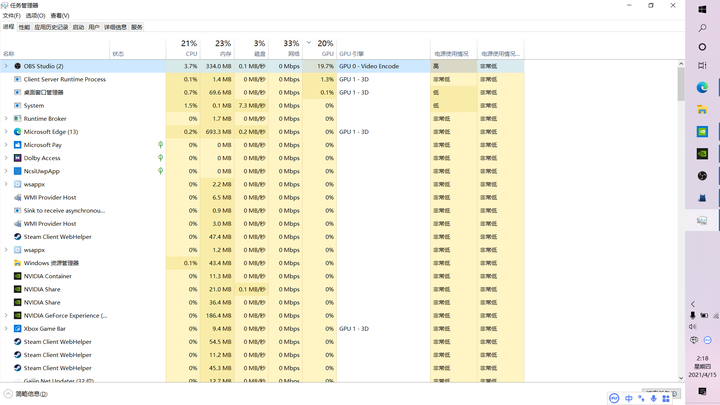Switch to the 启动 tab

coord(79,27)
